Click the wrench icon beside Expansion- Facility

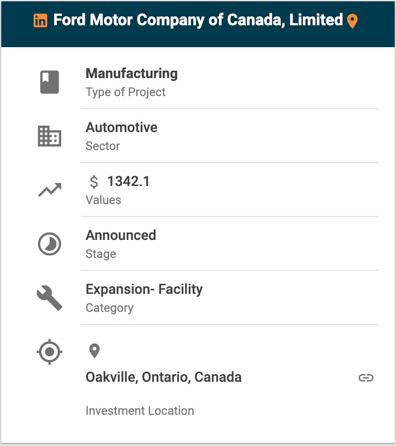point(49,298)
